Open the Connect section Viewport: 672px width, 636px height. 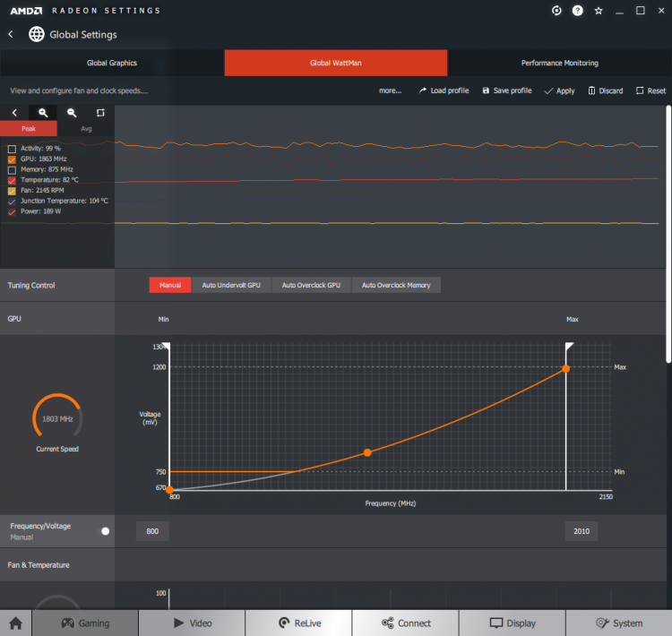[x=405, y=623]
